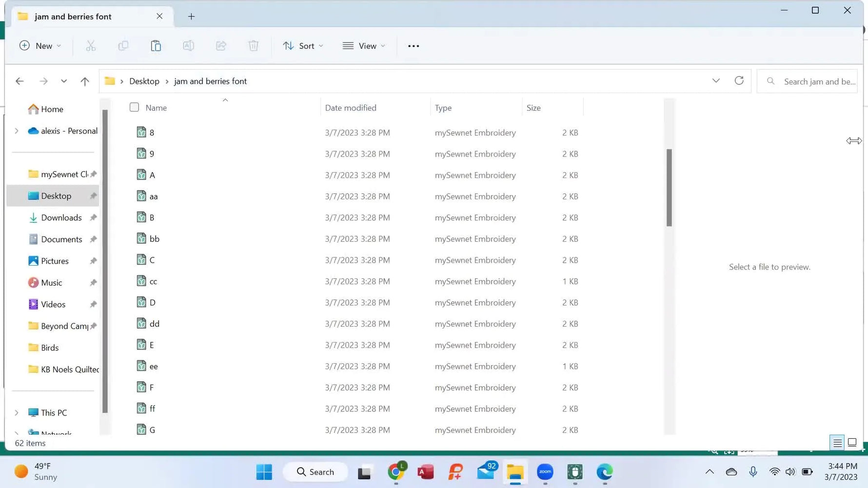Click the Search jam and berries field
The image size is (868, 488).
[807, 81]
